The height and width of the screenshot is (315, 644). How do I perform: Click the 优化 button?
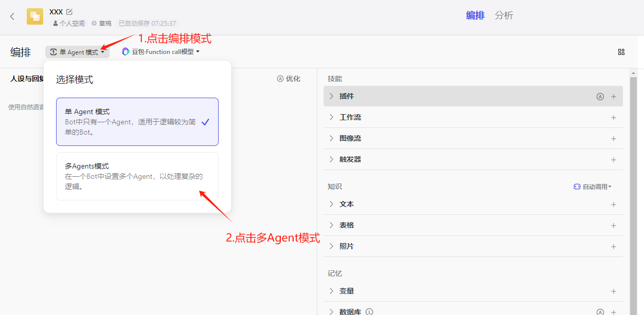(x=289, y=79)
